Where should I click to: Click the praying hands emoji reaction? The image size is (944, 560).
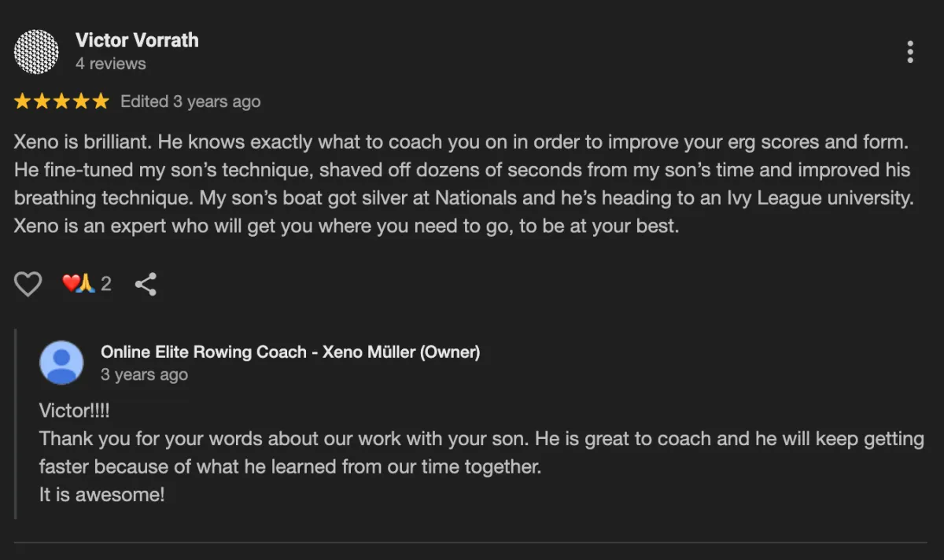(87, 284)
